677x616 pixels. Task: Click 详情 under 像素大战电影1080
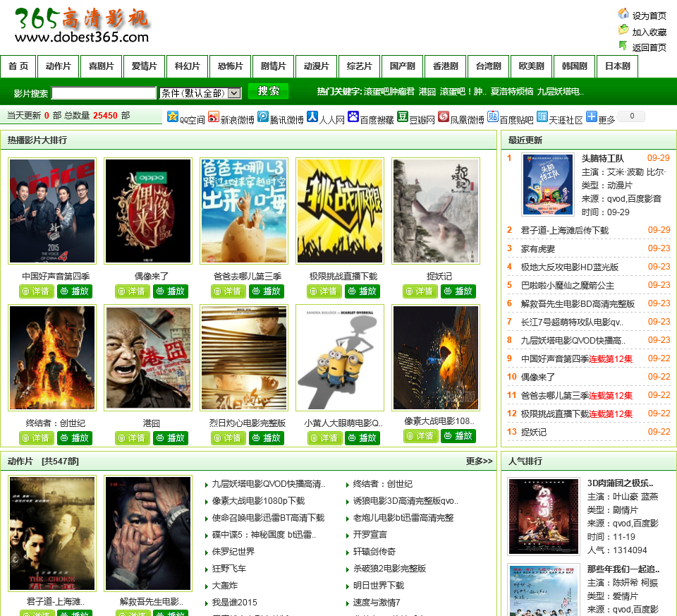click(x=420, y=436)
